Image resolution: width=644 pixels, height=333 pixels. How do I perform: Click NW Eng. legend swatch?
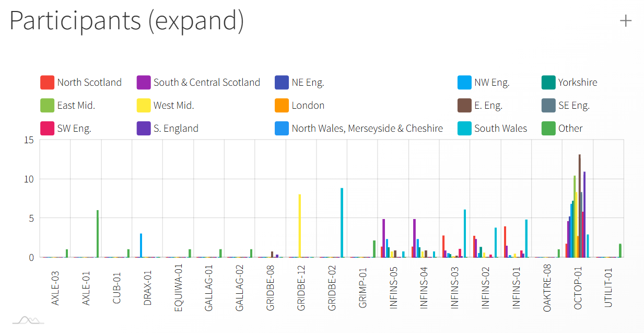tap(464, 83)
